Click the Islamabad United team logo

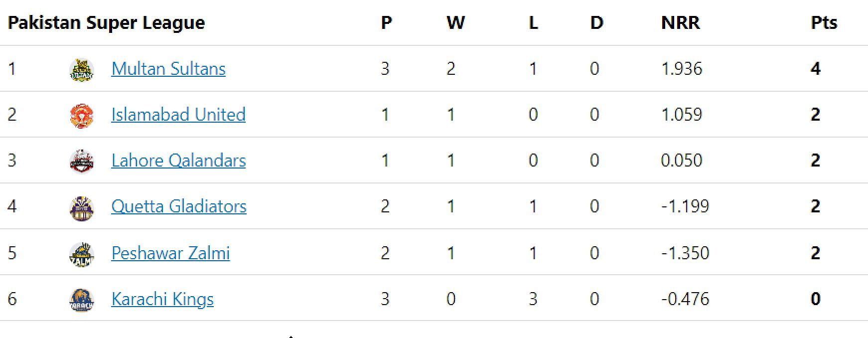pos(81,115)
